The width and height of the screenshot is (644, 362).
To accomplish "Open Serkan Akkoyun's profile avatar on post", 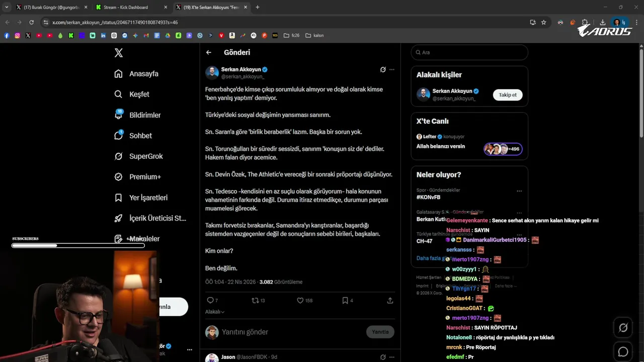I will click(212, 72).
